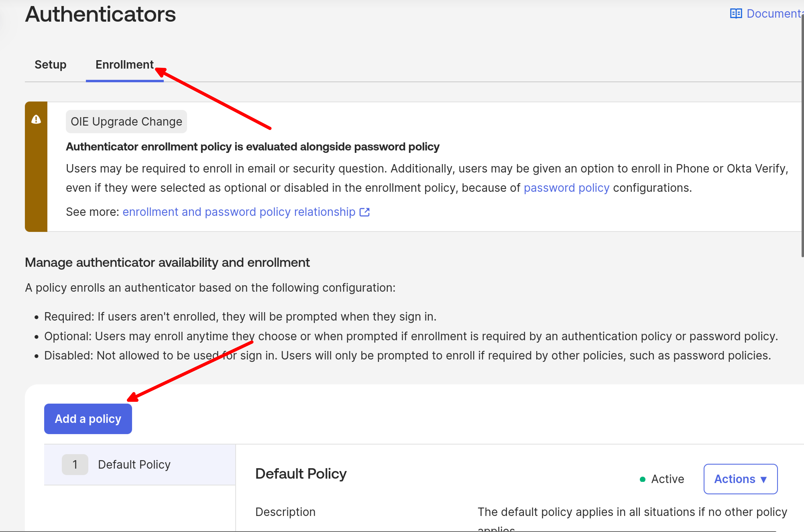This screenshot has width=804, height=532.
Task: Click the external link icon after relationship link
Action: [x=364, y=212]
